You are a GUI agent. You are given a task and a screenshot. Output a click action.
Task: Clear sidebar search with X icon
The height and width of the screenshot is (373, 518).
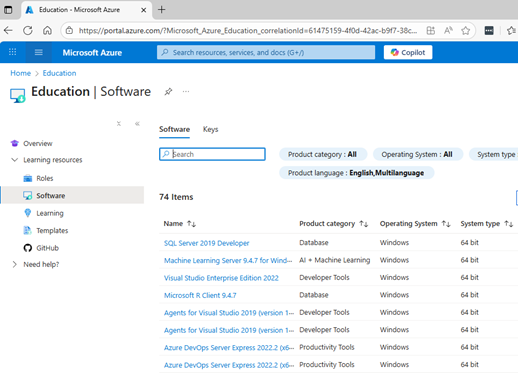(119, 124)
